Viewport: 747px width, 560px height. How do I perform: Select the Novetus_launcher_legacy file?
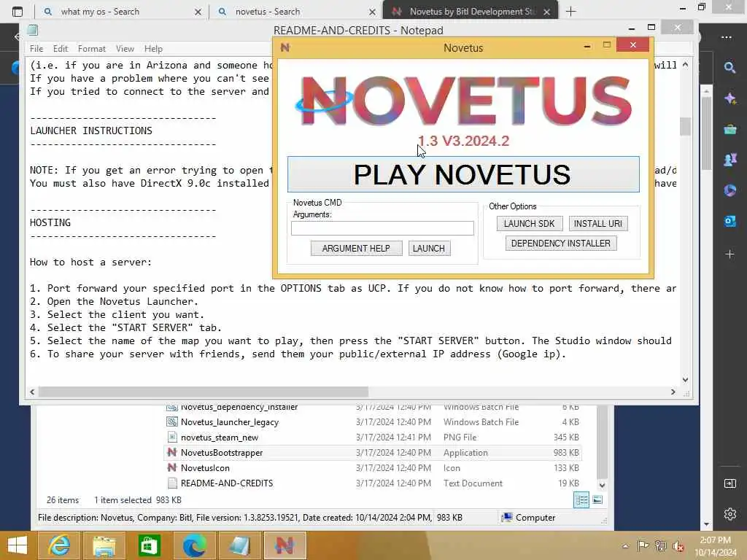[230, 422]
